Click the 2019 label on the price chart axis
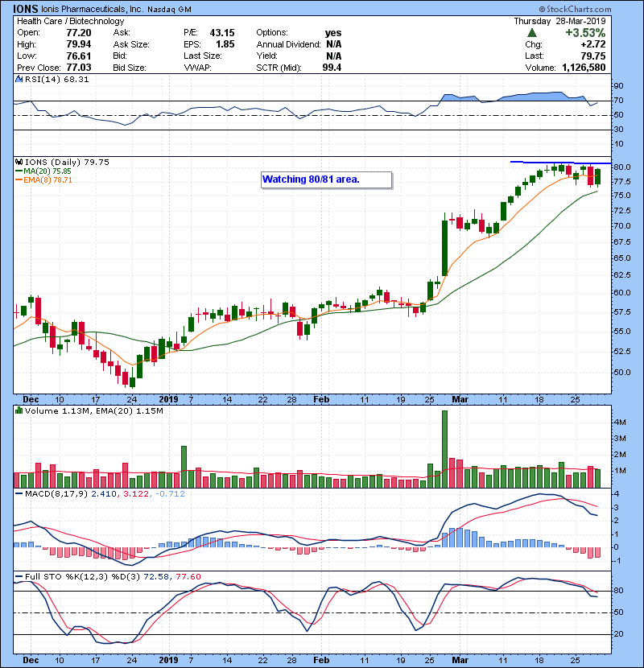The image size is (644, 668). coord(168,400)
